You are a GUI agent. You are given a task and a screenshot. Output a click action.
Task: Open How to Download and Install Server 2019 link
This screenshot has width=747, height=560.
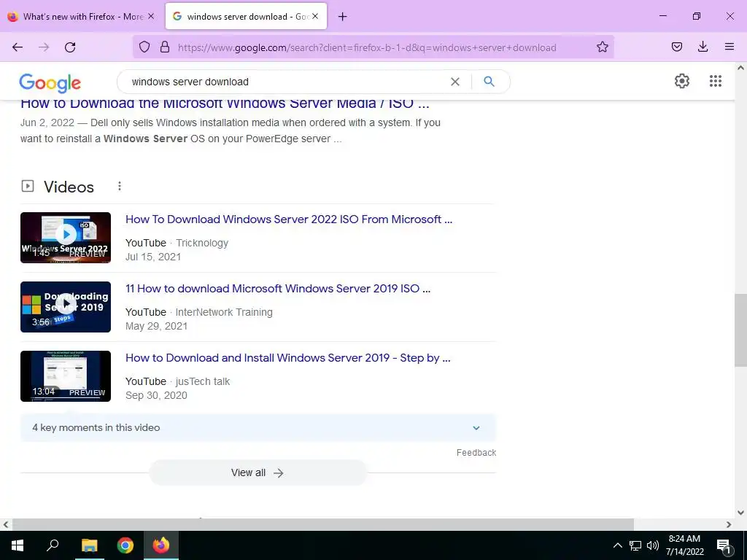click(x=287, y=357)
